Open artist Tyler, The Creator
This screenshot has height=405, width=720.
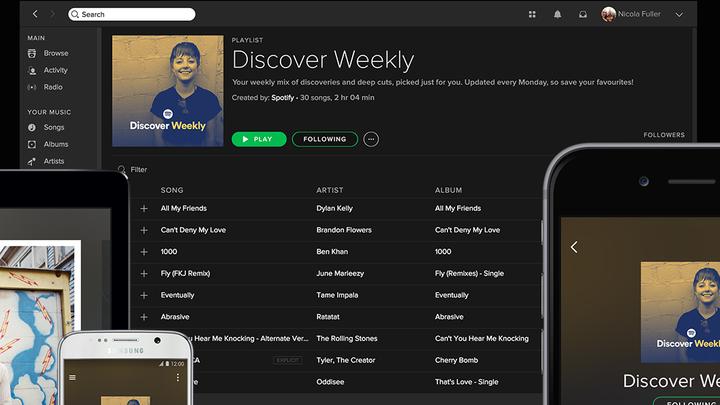tap(346, 360)
